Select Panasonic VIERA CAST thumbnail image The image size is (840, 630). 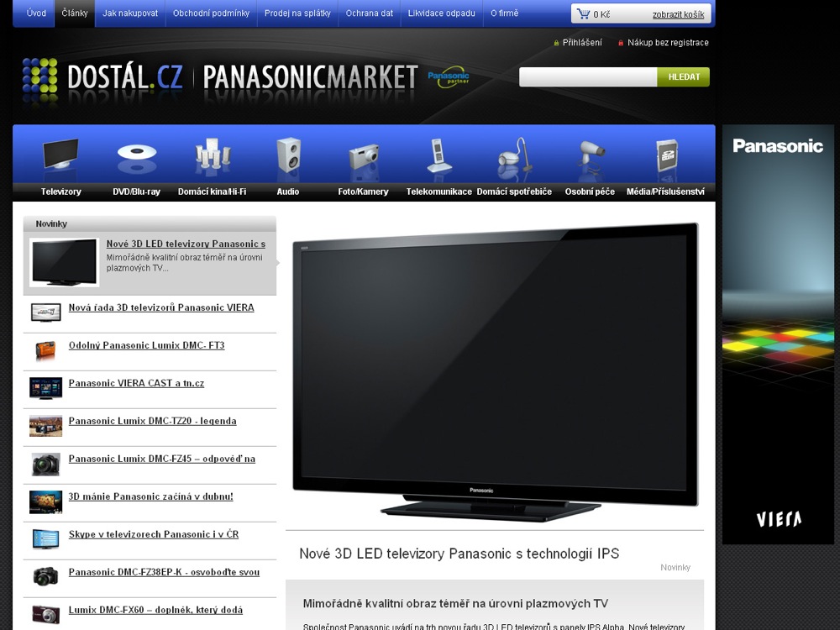click(x=45, y=388)
